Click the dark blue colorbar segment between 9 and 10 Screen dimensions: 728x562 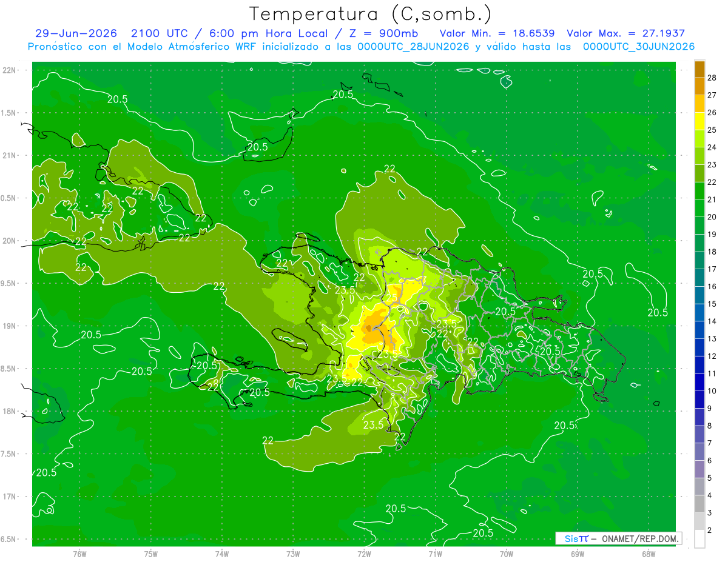[699, 400]
